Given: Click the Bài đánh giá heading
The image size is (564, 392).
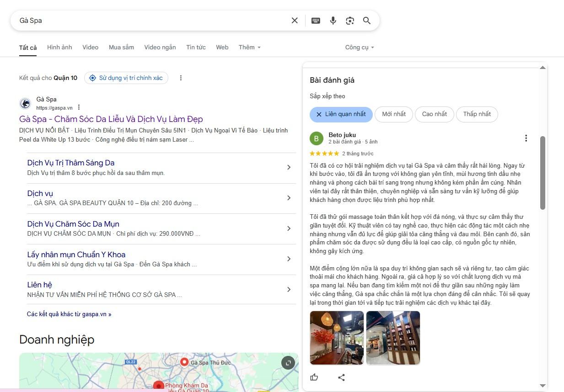Looking at the screenshot, I should [332, 80].
